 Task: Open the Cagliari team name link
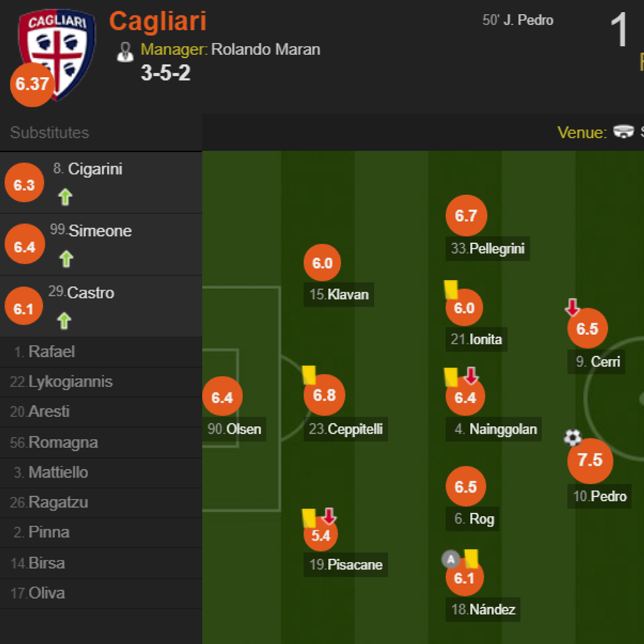(158, 22)
